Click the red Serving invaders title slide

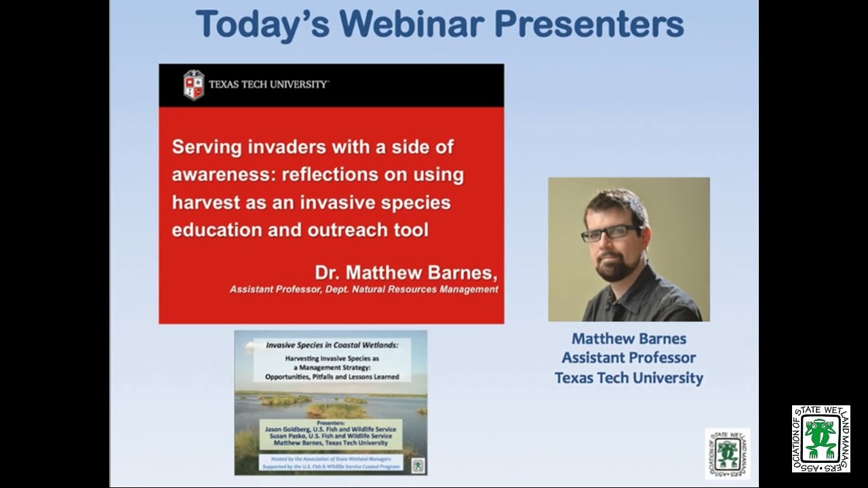331,194
